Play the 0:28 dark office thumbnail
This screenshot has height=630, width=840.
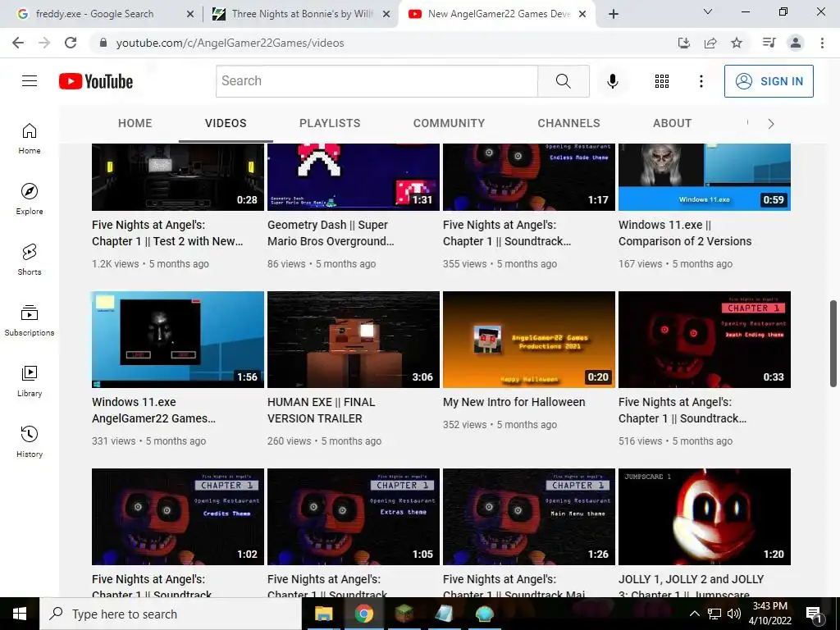point(178,177)
